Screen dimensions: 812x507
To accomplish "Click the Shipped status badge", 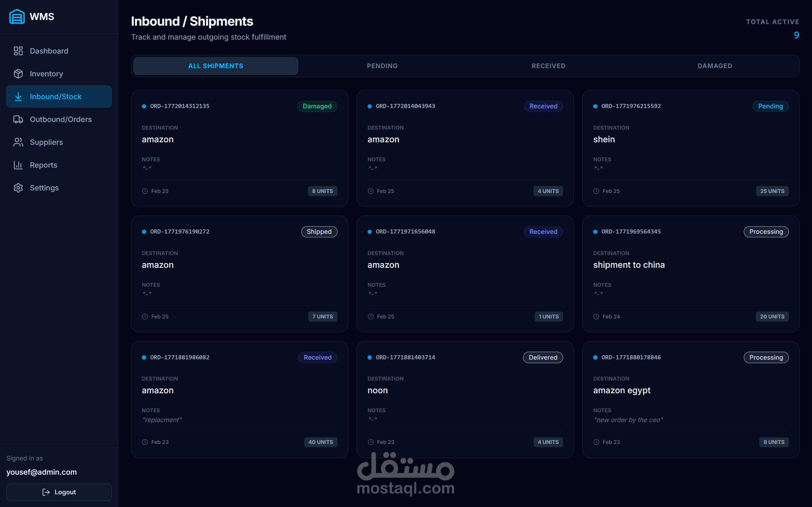I will tap(319, 232).
